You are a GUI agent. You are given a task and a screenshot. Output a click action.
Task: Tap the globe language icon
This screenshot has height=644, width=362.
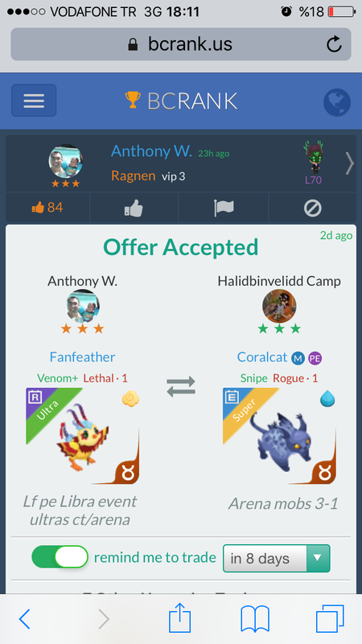coord(336,102)
